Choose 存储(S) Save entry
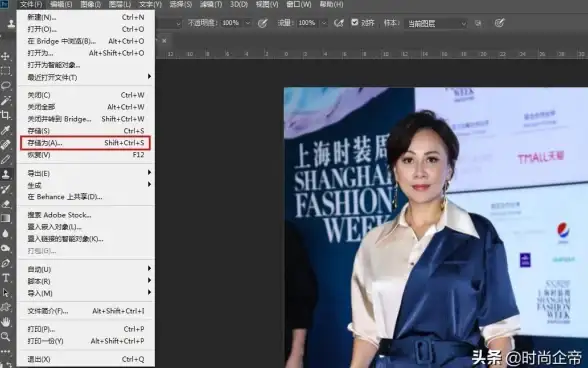This screenshot has width=588, height=368. pyautogui.click(x=86, y=131)
